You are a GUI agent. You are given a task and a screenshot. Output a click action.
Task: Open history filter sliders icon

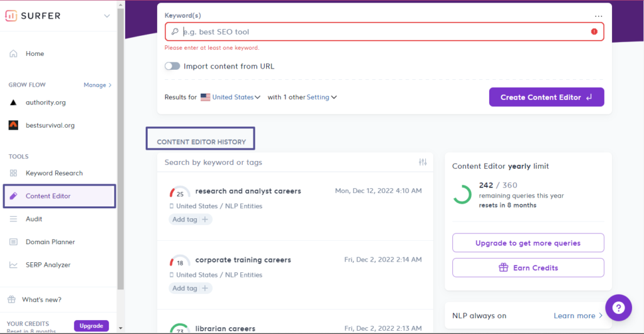423,162
